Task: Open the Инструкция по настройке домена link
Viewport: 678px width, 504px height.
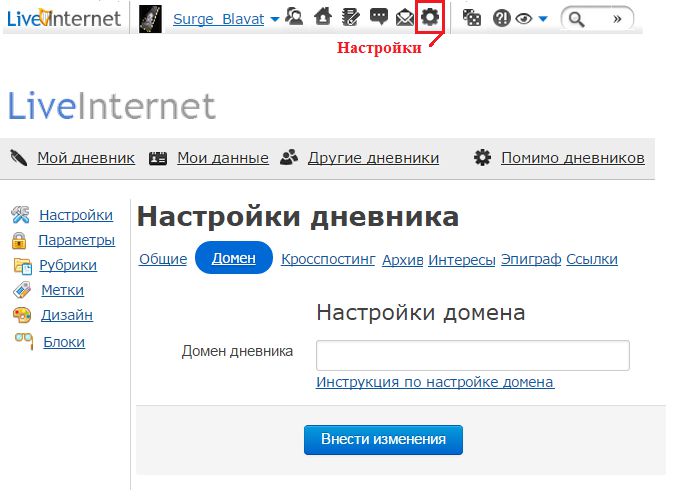Action: click(x=435, y=382)
